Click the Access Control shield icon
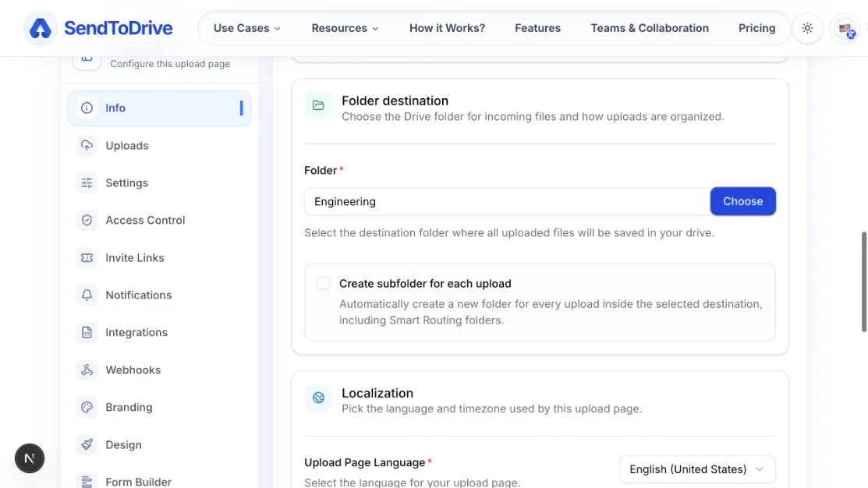Image resolution: width=868 pixels, height=488 pixels. pos(87,220)
